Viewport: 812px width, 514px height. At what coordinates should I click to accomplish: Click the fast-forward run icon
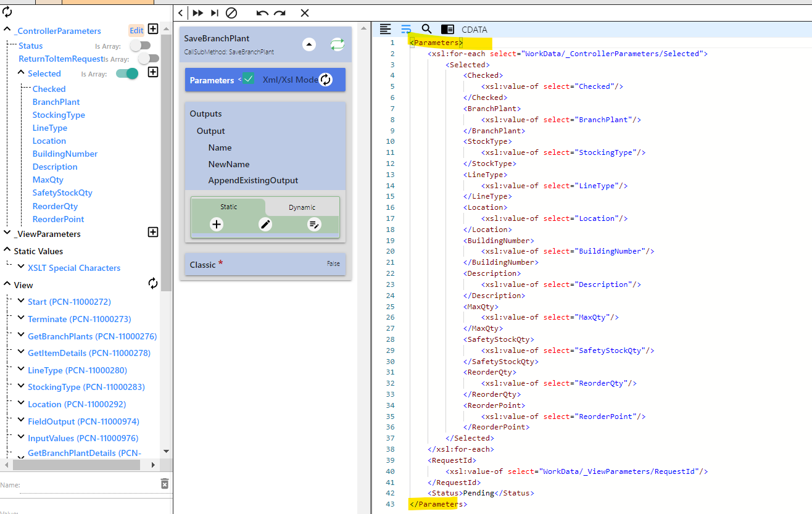pos(197,13)
